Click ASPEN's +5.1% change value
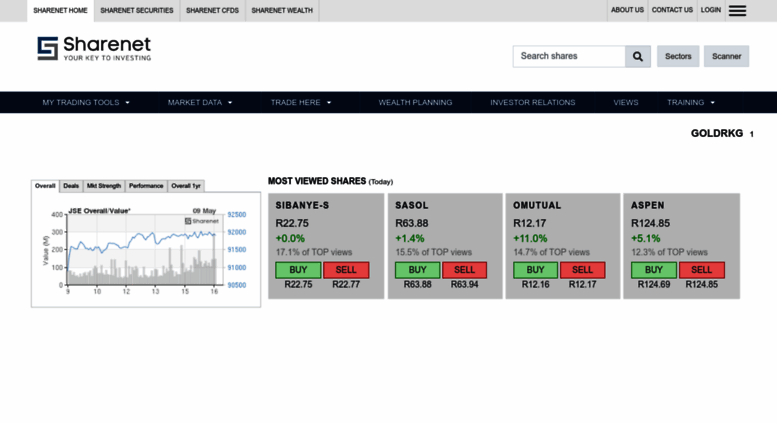The width and height of the screenshot is (777, 423). point(646,239)
